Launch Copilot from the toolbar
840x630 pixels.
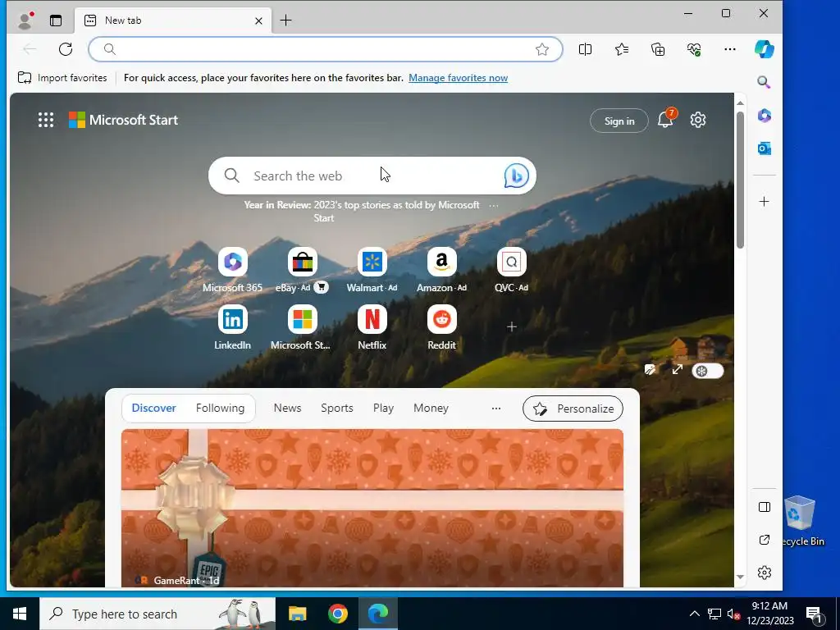point(764,49)
